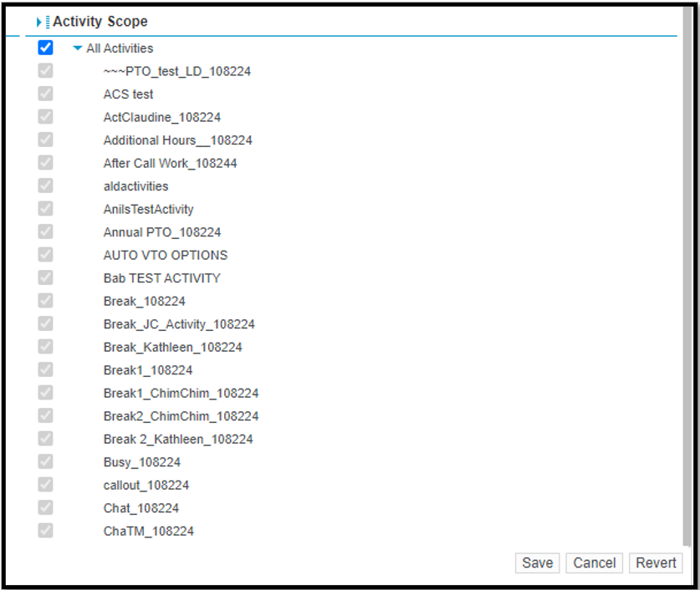Toggle checkbox for After Call Work_108244

coord(45,163)
